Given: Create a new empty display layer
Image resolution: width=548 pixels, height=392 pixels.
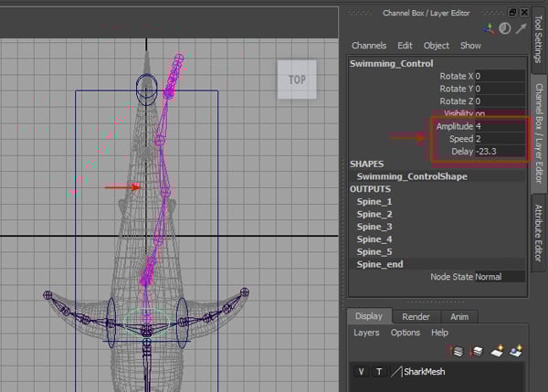Looking at the screenshot, I should pos(496,350).
